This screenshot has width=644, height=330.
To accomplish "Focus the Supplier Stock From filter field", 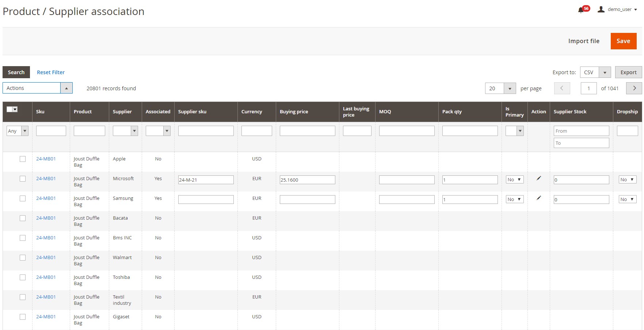I will [582, 131].
